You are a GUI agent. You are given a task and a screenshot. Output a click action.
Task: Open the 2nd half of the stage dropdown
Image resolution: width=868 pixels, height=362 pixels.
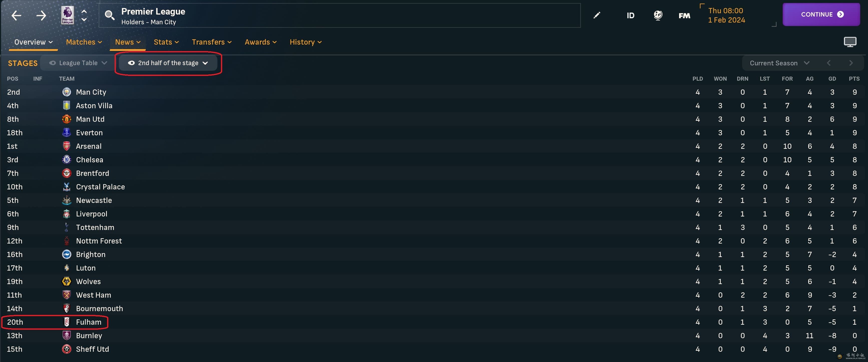pos(168,63)
